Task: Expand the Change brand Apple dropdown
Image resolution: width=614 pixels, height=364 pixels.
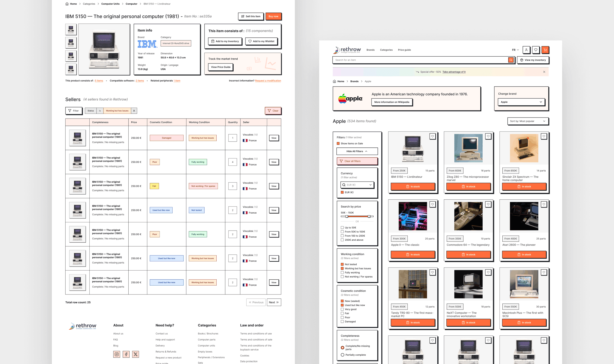Action: click(x=521, y=102)
